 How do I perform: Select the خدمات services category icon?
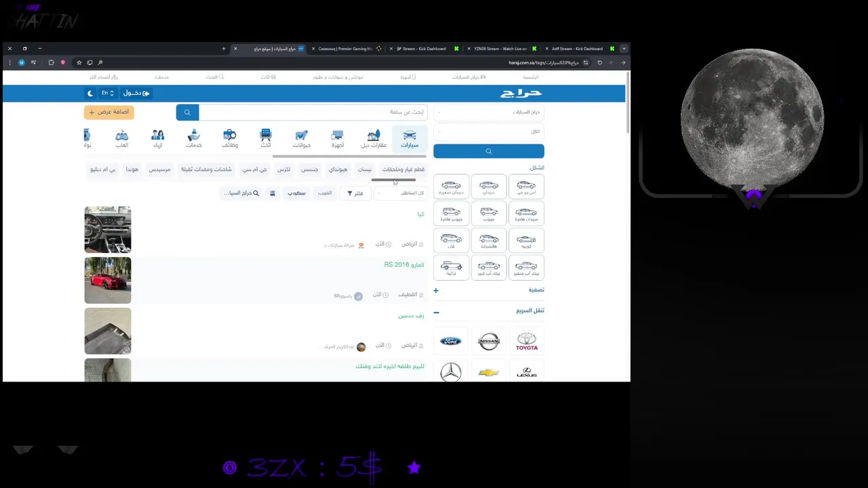194,138
